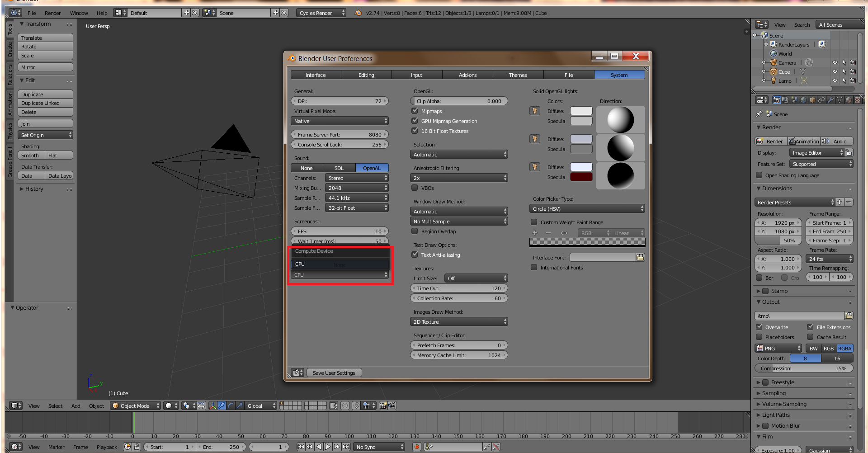This screenshot has width=868, height=453.
Task: Open the Anisotropic Filtering 2x dropdown
Action: (x=459, y=178)
